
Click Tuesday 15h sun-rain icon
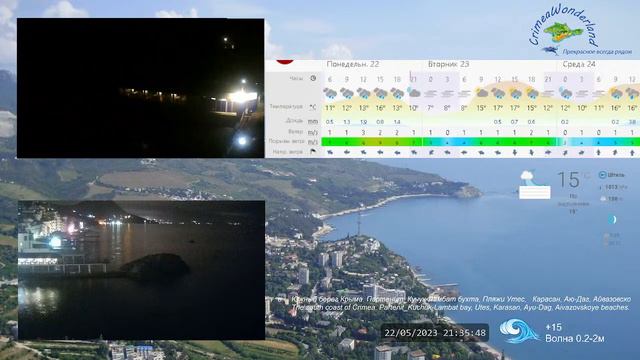click(515, 93)
